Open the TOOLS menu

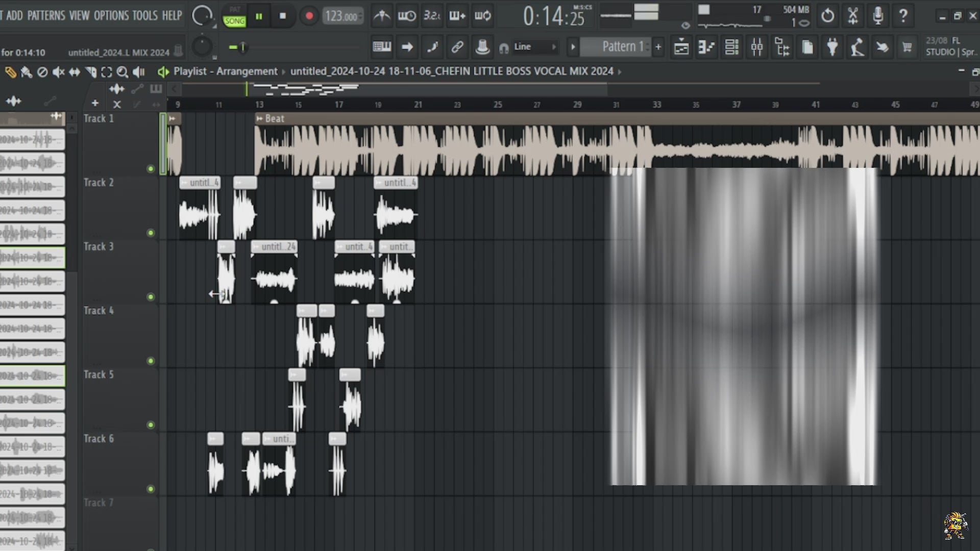tap(144, 16)
